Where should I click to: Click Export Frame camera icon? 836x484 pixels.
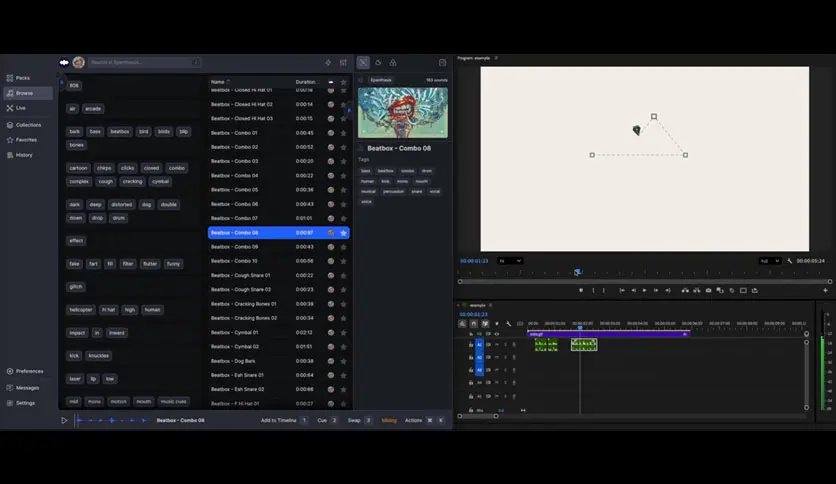[709, 291]
